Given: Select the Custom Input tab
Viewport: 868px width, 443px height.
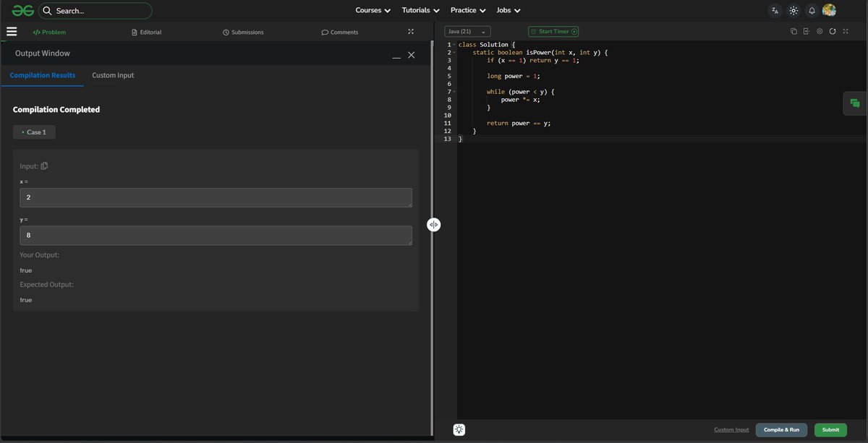Looking at the screenshot, I should pos(113,75).
